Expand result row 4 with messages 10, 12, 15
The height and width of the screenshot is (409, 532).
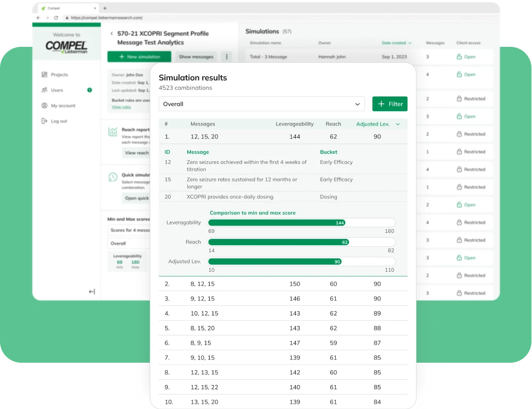coord(283,313)
